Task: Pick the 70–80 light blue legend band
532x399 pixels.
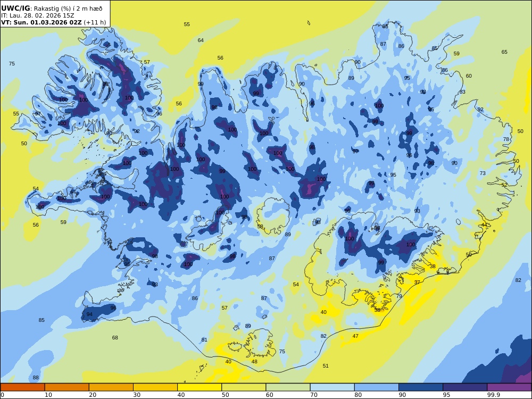Action: (x=332, y=387)
